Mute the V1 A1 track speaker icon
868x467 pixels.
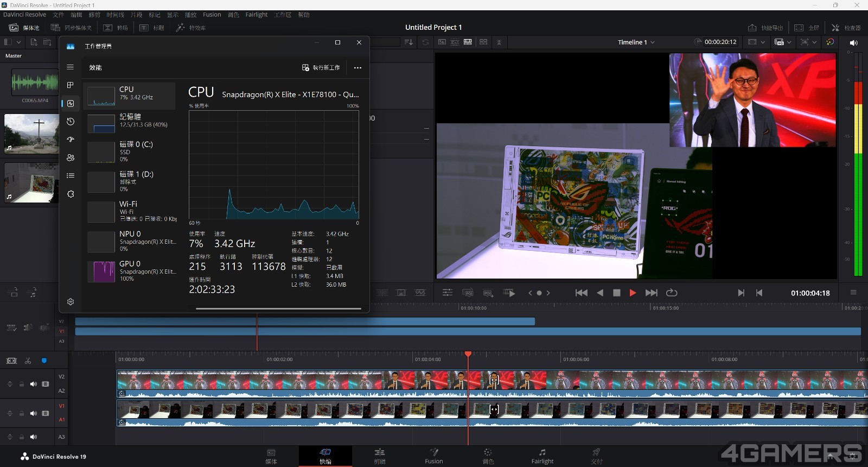pos(33,413)
